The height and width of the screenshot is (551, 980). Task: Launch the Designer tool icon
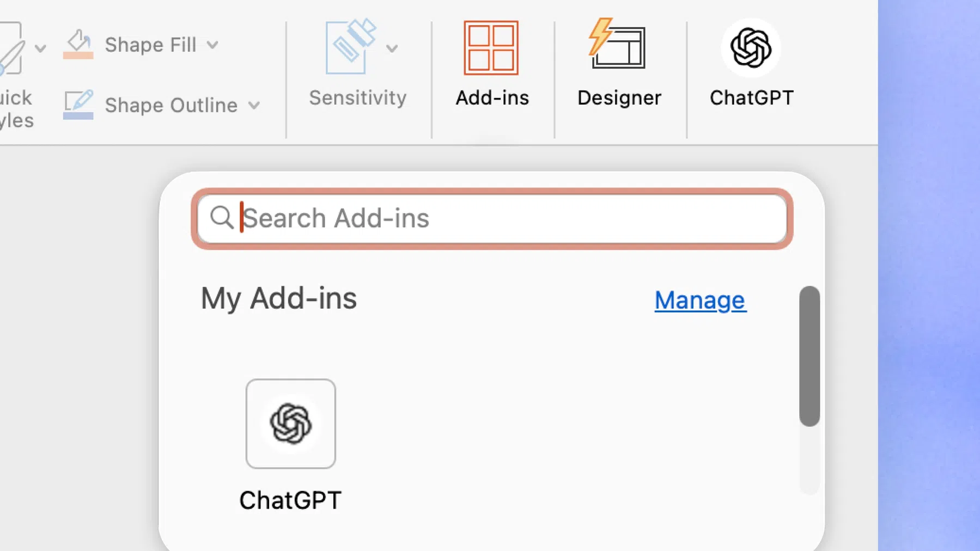(x=617, y=44)
